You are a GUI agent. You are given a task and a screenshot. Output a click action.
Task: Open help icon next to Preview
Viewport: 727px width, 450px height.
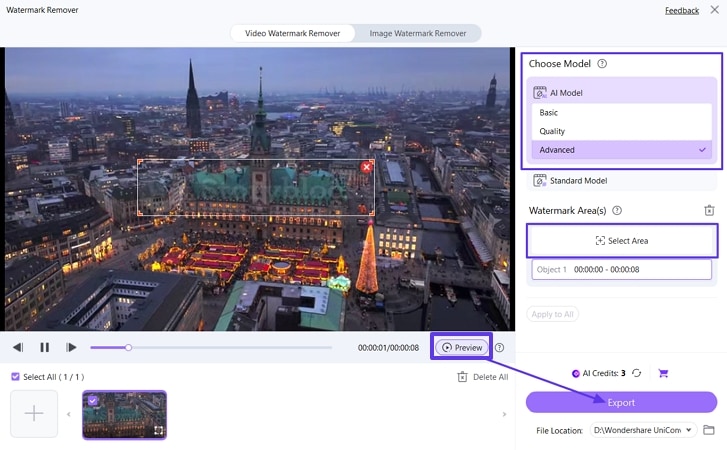[x=499, y=348]
